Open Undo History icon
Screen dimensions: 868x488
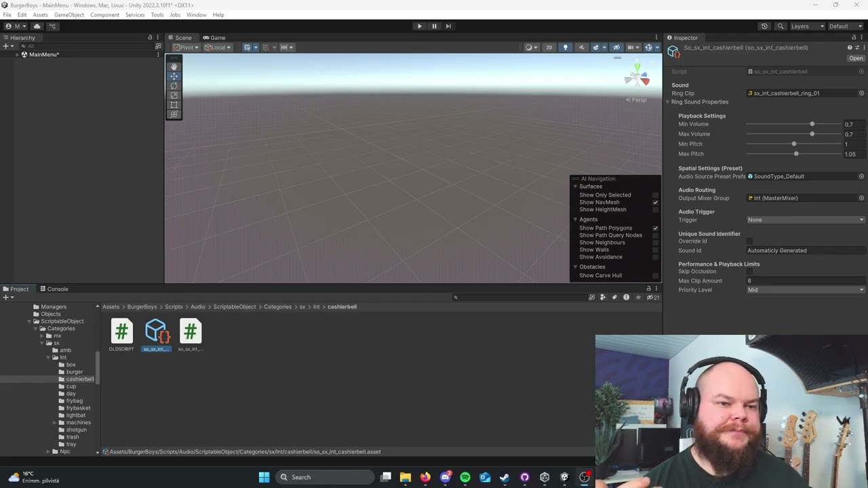click(764, 26)
